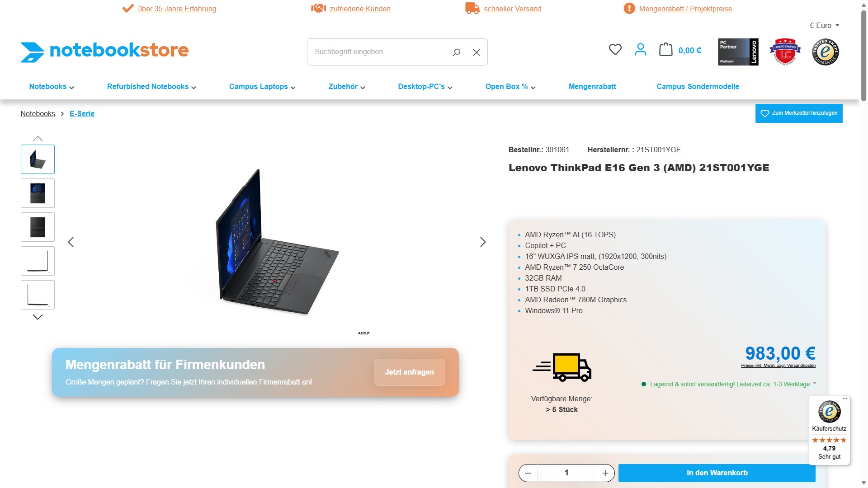This screenshot has width=868, height=488.
Task: Add product with In den Warenkorb
Action: coord(717,473)
